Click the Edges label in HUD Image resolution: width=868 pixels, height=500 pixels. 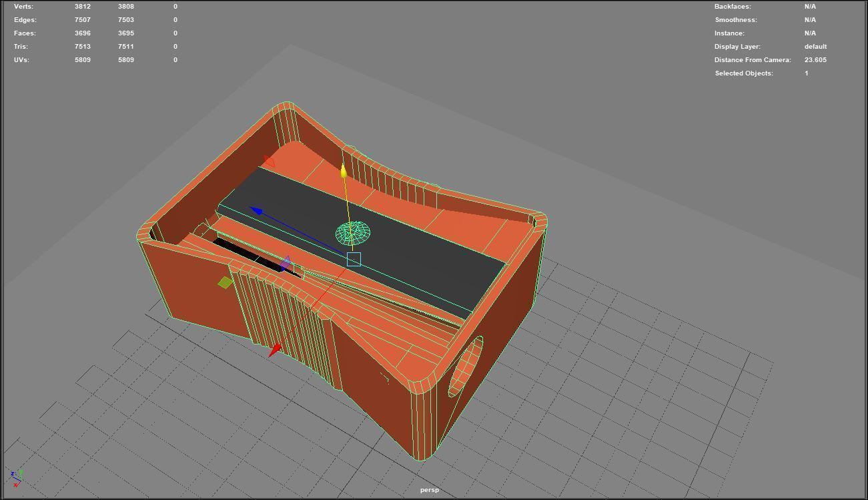click(25, 19)
